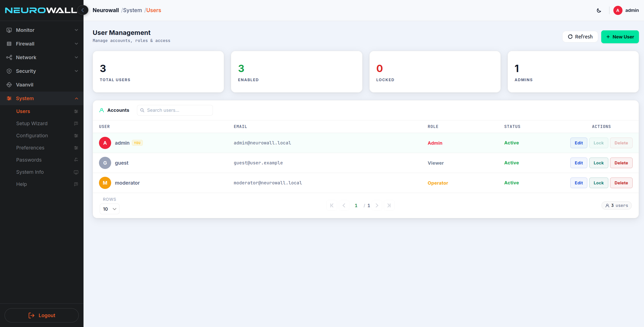Image resolution: width=644 pixels, height=327 pixels.
Task: Click the Vaanvil icon in sidebar
Action: pyautogui.click(x=9, y=85)
